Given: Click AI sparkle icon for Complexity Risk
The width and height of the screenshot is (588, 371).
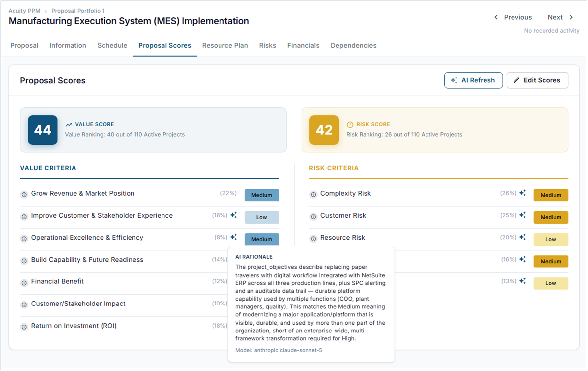Looking at the screenshot, I should coord(523,193).
